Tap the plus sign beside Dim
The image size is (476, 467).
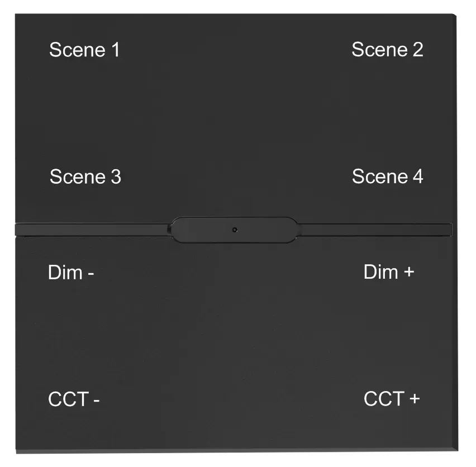pos(408,273)
